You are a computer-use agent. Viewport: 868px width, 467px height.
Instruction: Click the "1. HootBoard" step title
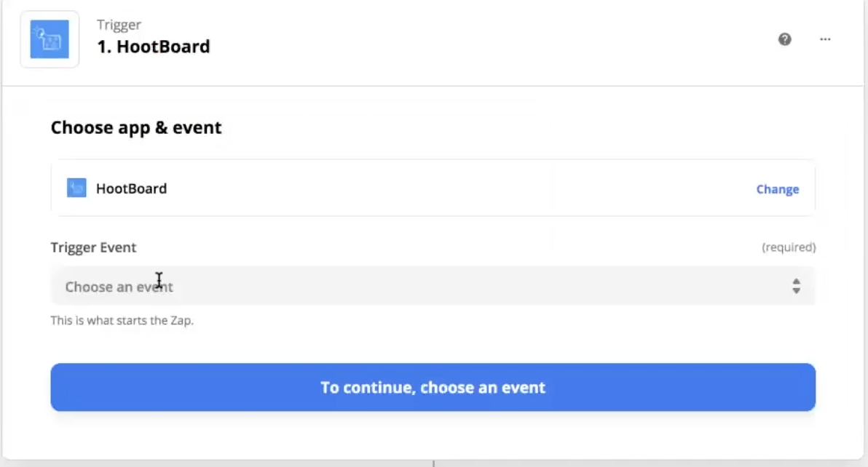pyautogui.click(x=154, y=47)
